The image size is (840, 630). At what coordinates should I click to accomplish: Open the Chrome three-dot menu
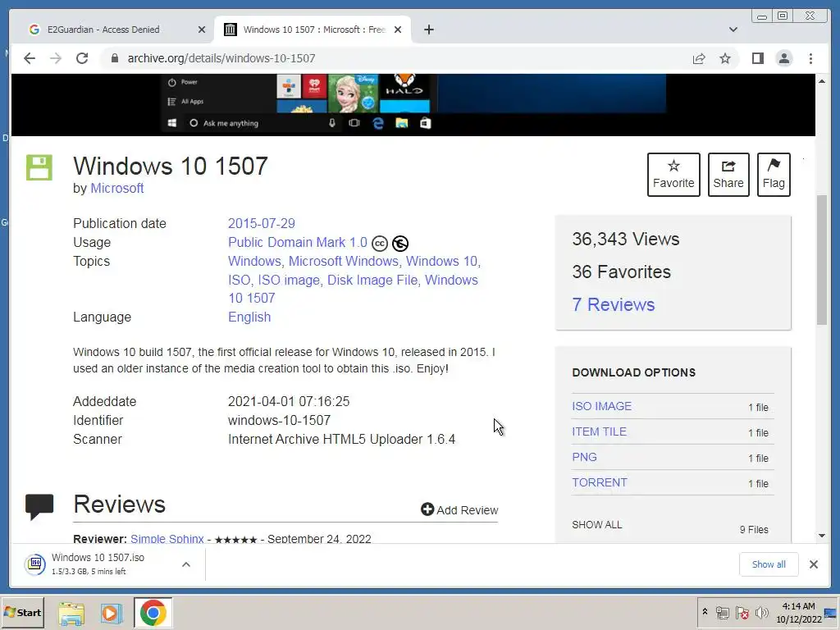point(810,58)
